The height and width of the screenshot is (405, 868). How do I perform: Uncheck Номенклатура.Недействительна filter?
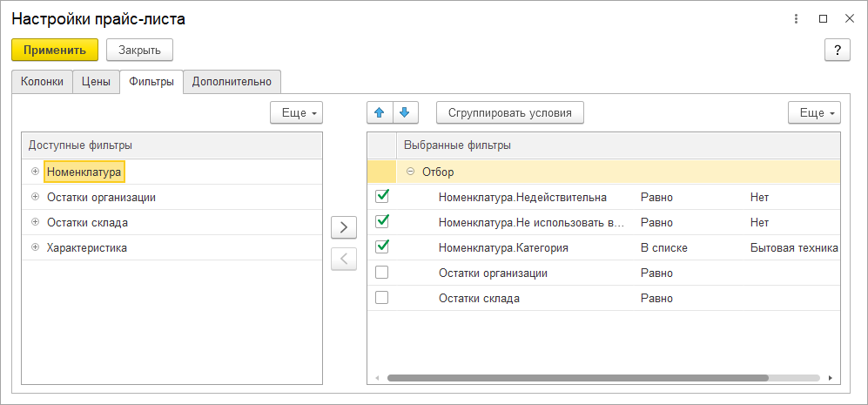tap(381, 197)
